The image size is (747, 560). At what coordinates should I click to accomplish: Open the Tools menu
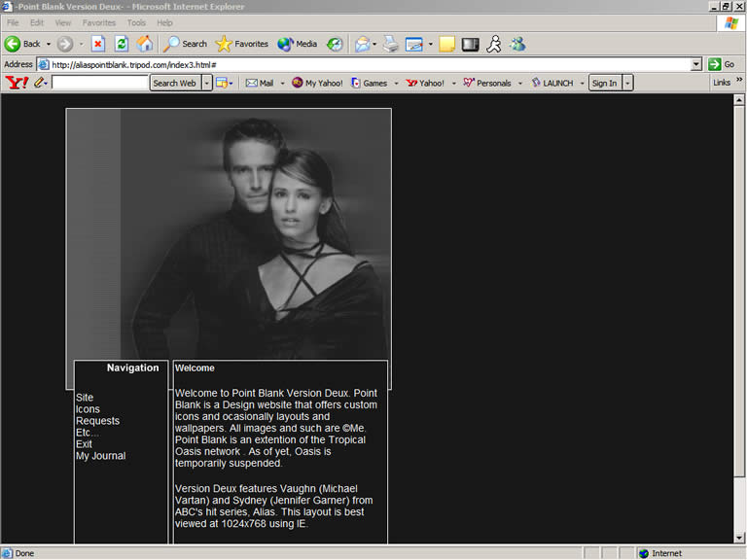pos(136,22)
